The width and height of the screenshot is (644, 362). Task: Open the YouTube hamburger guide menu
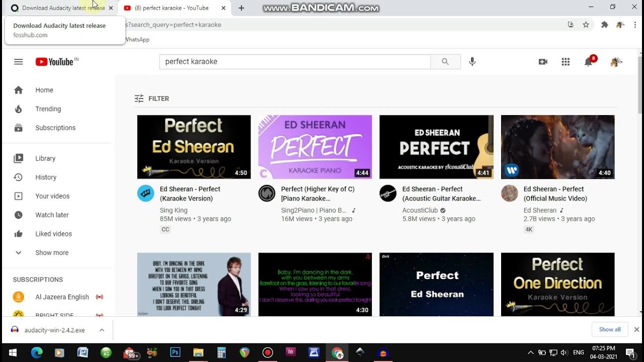click(x=19, y=62)
